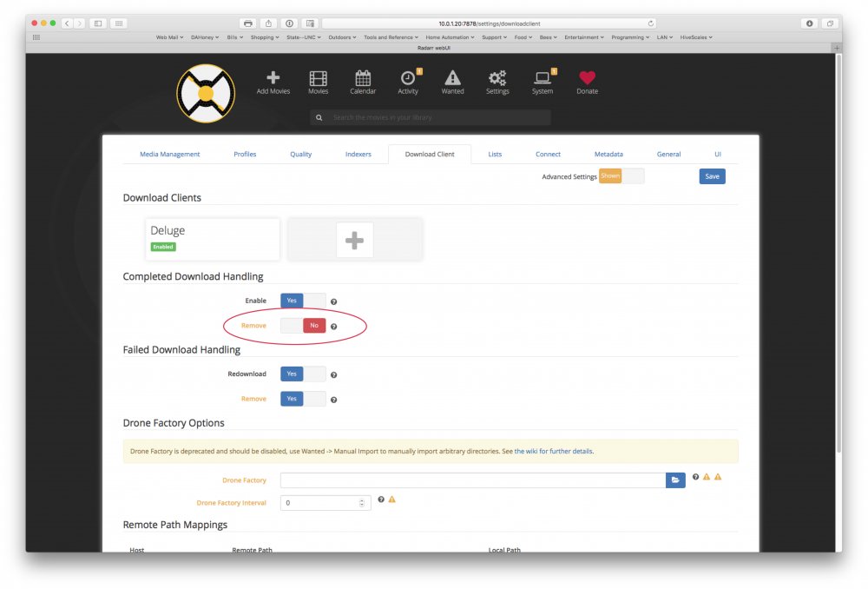Show Safari's tab overview
This screenshot has width=868, height=589.
click(x=830, y=23)
